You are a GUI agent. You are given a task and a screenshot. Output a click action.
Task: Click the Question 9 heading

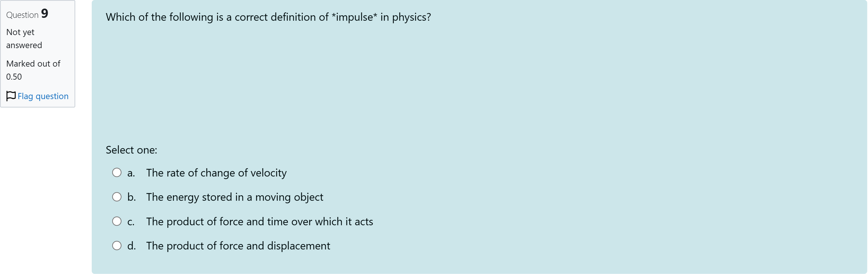pyautogui.click(x=27, y=14)
